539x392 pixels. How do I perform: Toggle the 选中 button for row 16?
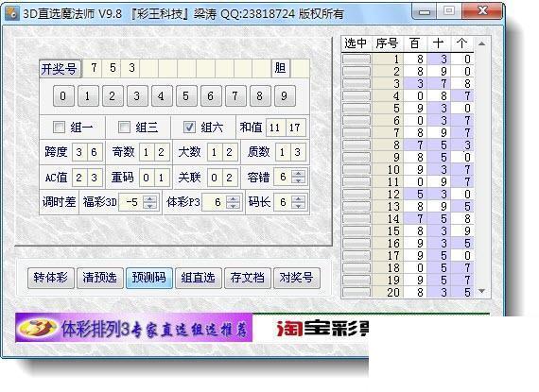[356, 244]
